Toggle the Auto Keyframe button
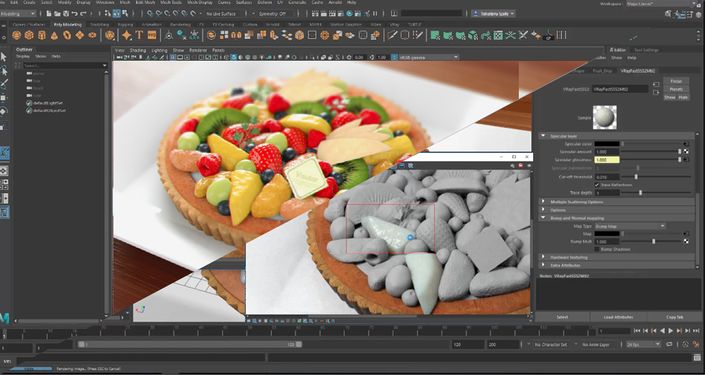Screen dimensions: 705x375 686,344
